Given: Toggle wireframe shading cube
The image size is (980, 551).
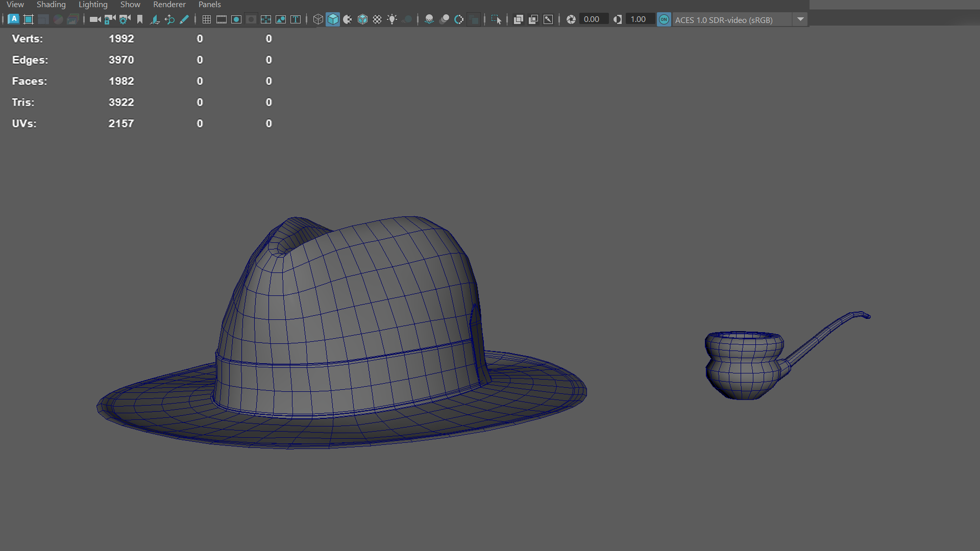Looking at the screenshot, I should pyautogui.click(x=317, y=19).
